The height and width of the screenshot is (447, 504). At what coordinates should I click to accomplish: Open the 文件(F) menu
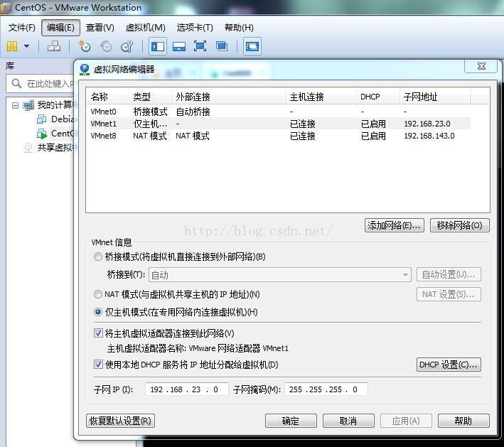21,28
